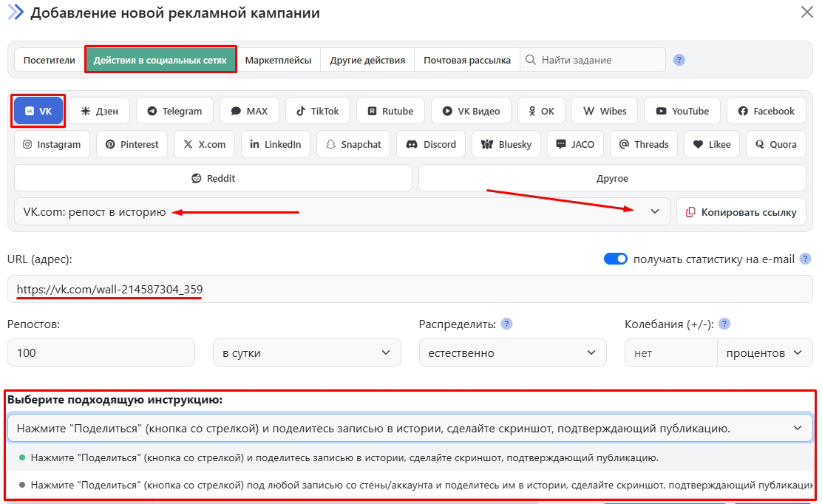822x504 pixels.
Task: Click the Другое category button
Action: point(612,178)
